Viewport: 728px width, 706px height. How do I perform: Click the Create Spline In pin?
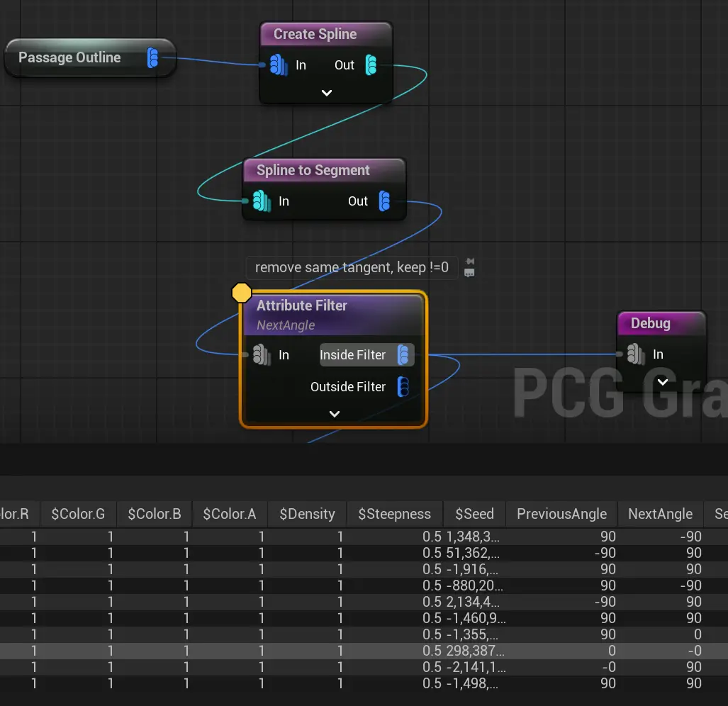(278, 65)
